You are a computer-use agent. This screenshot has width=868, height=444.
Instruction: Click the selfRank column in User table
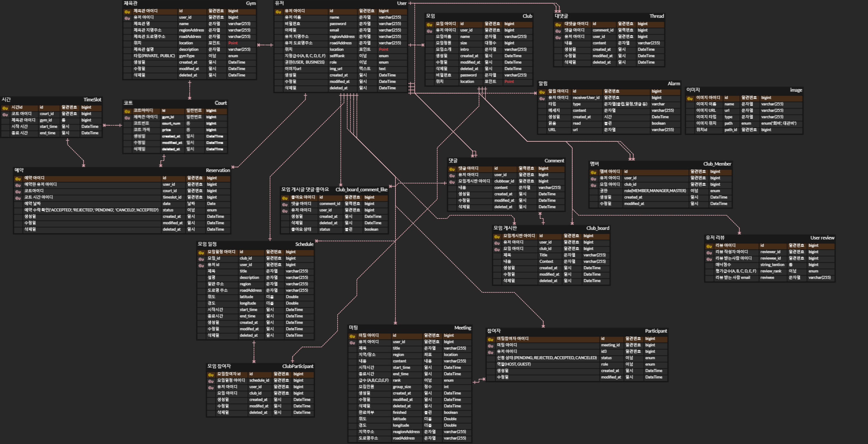337,56
